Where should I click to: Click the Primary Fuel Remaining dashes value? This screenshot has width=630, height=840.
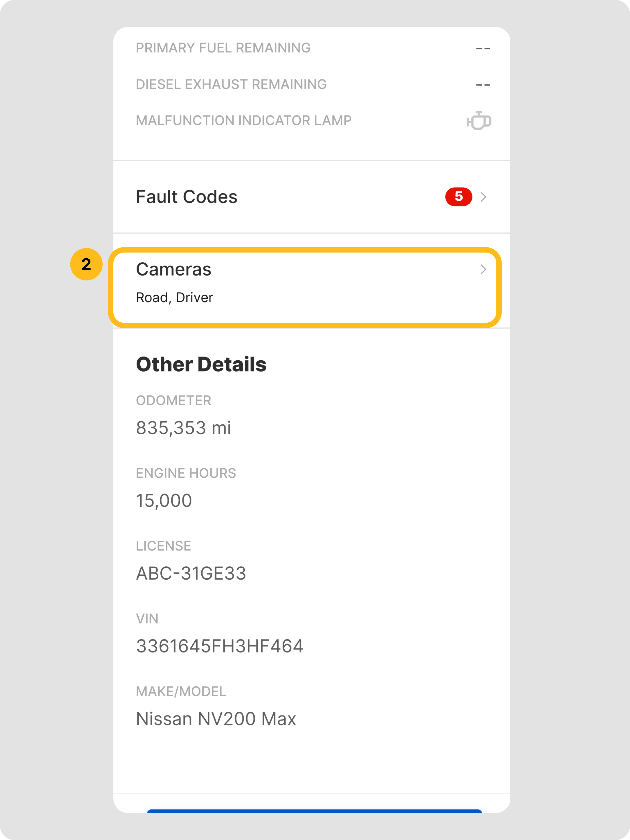pyautogui.click(x=483, y=48)
